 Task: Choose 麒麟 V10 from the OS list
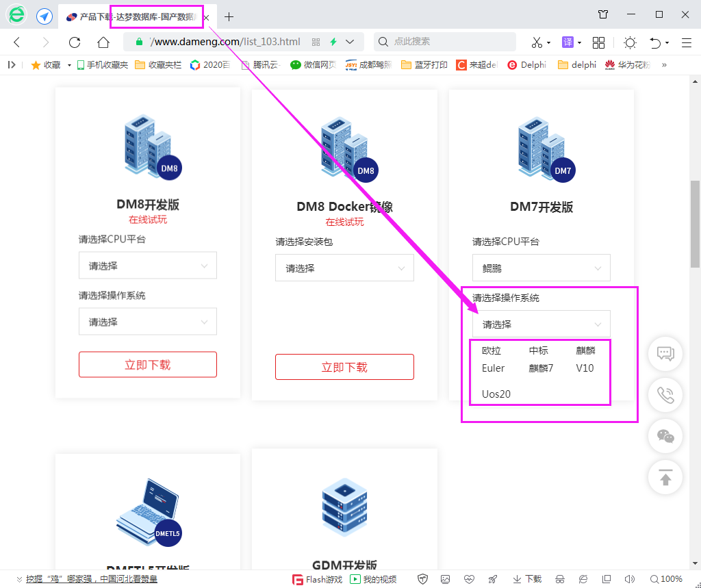tap(585, 359)
